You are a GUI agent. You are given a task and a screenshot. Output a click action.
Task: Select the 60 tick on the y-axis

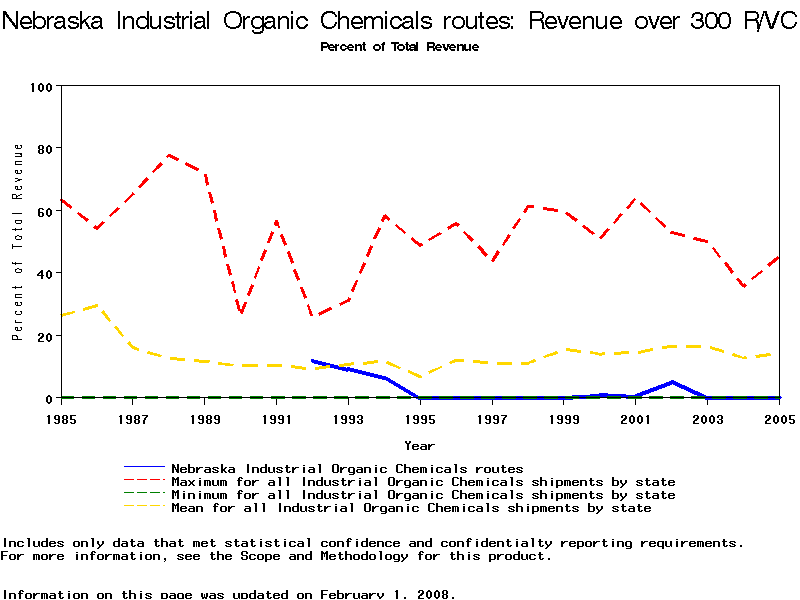44,212
